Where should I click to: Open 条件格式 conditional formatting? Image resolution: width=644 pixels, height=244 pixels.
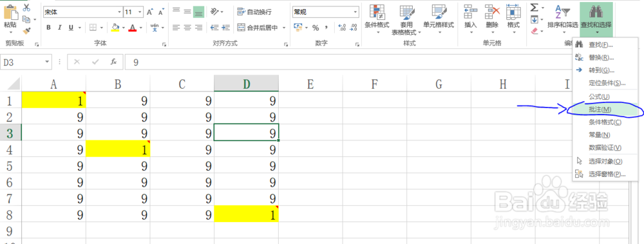pyautogui.click(x=377, y=19)
